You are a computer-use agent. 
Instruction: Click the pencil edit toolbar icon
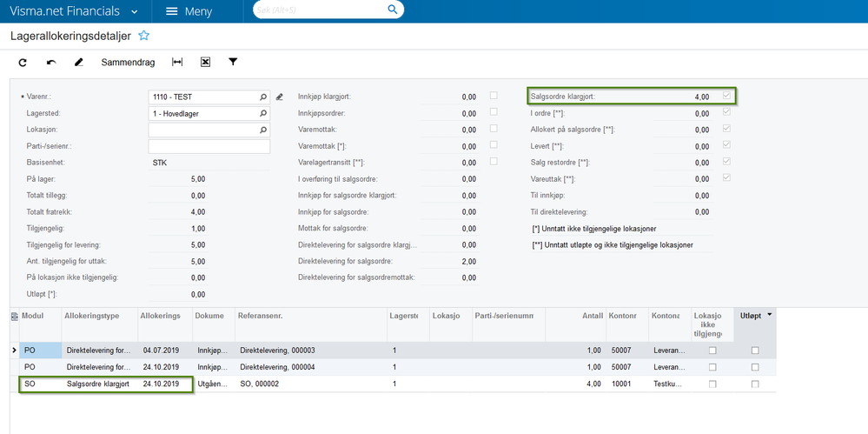tap(78, 63)
